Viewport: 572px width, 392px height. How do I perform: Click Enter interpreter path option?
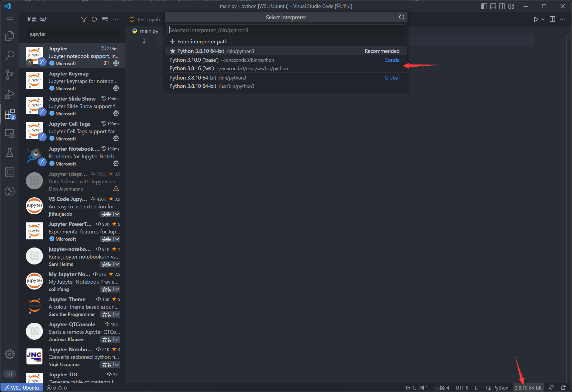(x=204, y=42)
